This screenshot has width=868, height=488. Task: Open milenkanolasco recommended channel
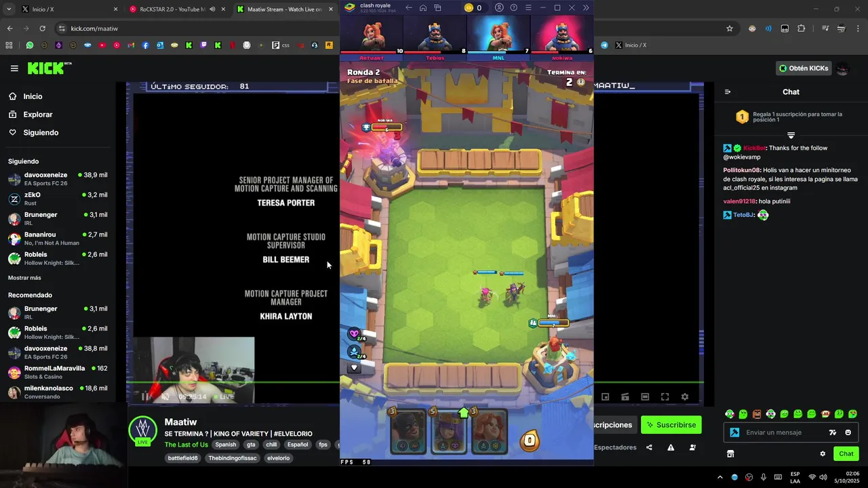[58, 392]
